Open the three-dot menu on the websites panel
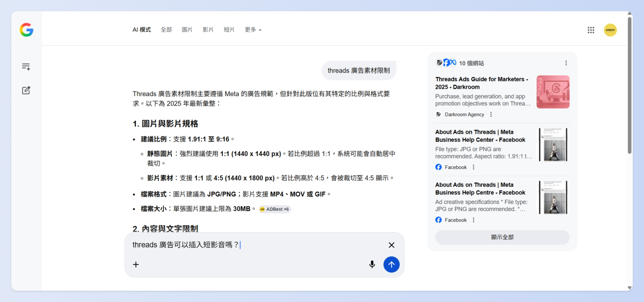This screenshot has height=302, width=644. point(566,63)
